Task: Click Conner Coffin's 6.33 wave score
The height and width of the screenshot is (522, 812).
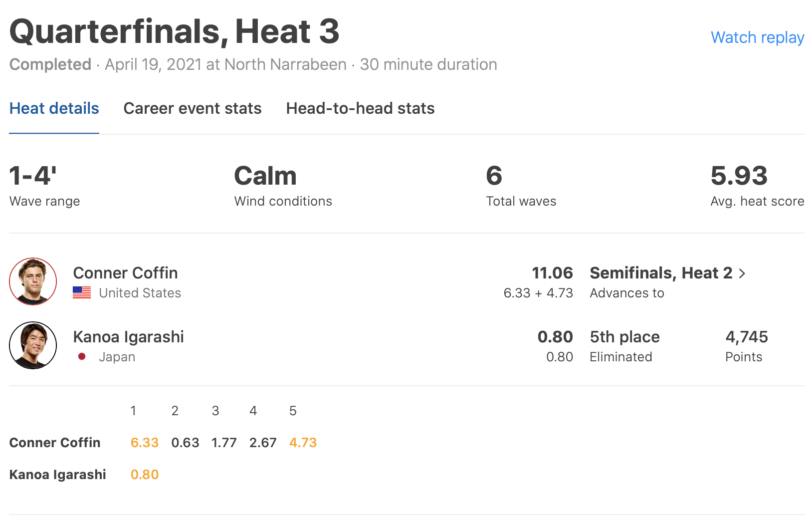Action: point(144,443)
